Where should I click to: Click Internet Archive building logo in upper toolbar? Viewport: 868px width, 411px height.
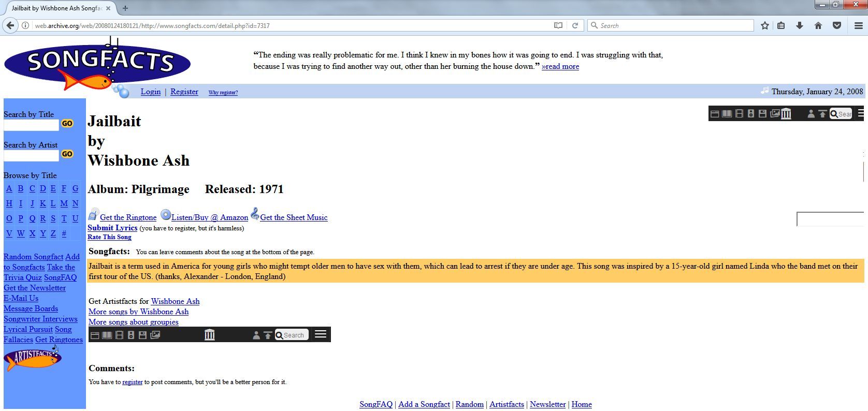[x=786, y=113]
